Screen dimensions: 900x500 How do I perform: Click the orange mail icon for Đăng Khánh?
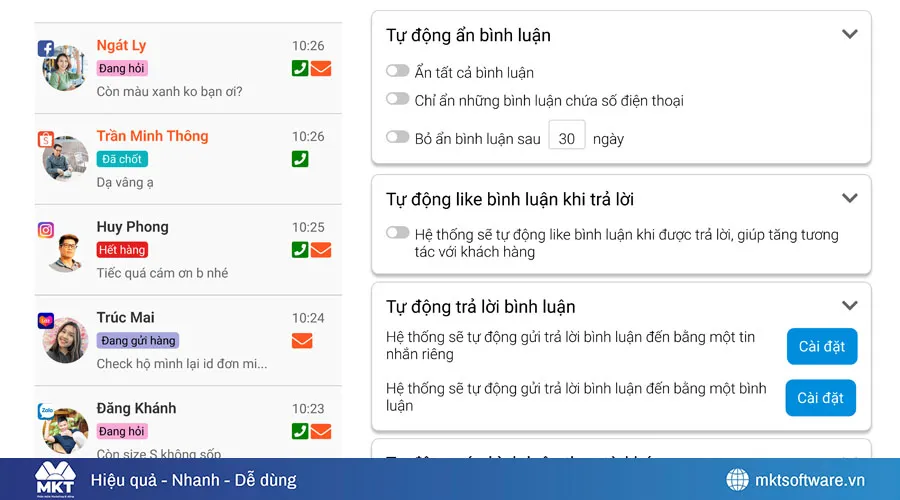coord(321,432)
